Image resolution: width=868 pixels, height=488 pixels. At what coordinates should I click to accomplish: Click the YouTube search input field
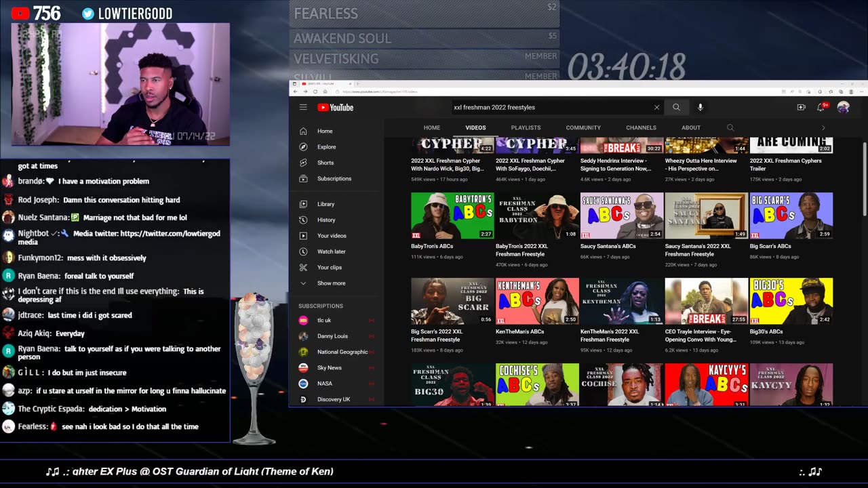[551, 107]
